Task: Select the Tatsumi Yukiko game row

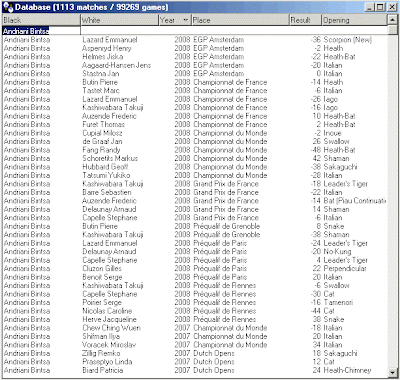Action: tap(195, 175)
